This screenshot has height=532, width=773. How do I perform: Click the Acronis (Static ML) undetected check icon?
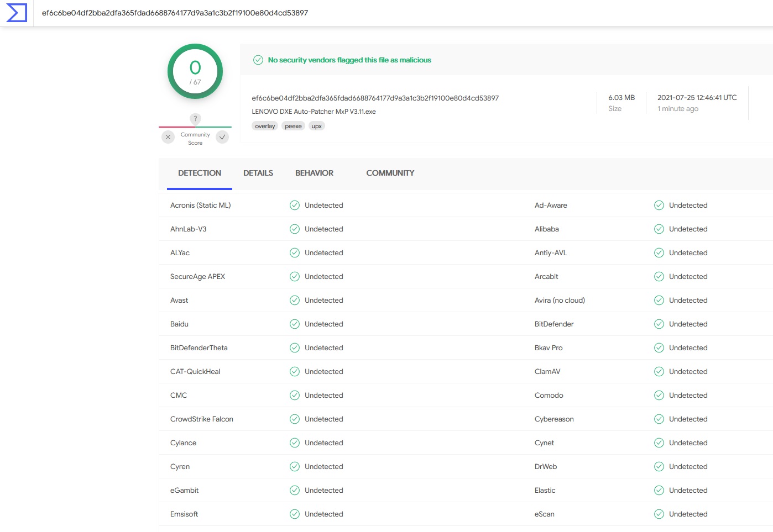coord(295,206)
